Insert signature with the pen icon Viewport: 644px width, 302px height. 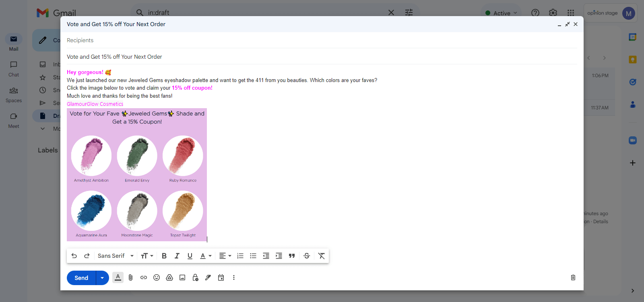click(208, 277)
